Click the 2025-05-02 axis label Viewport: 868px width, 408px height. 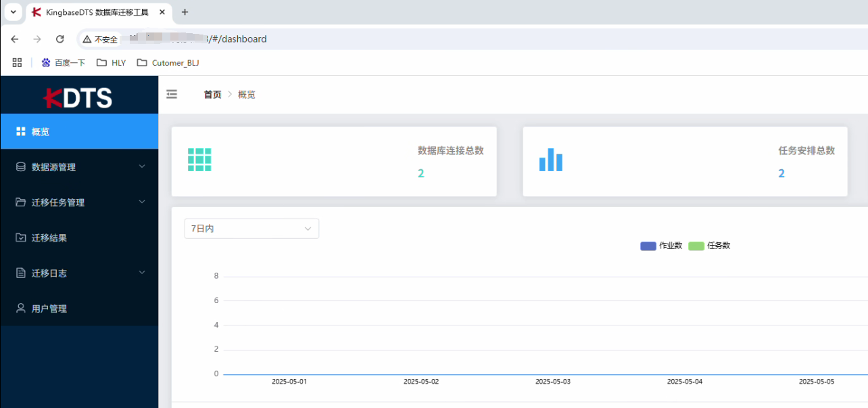pyautogui.click(x=421, y=382)
